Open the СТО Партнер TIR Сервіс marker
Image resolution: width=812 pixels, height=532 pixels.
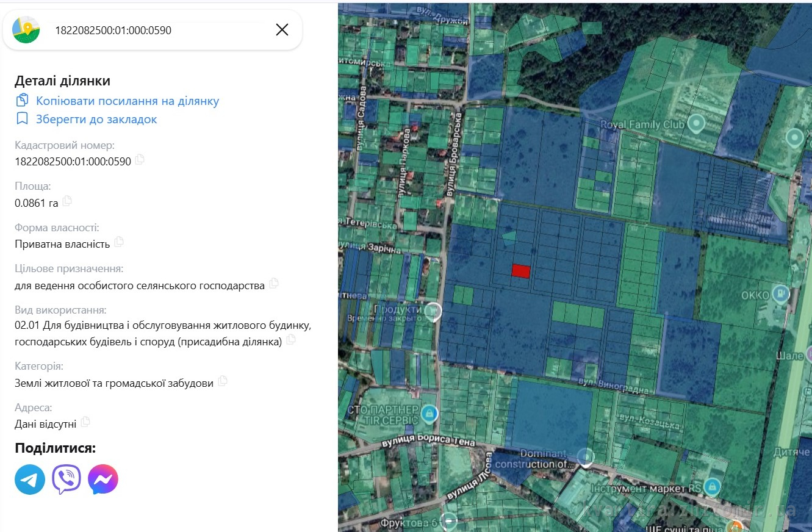tap(429, 414)
